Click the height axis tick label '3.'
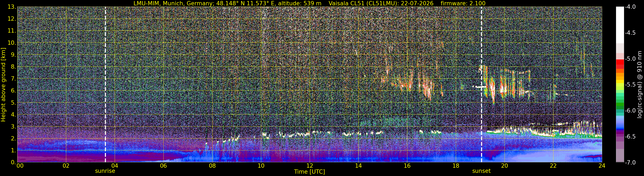The width and height of the screenshot is (644, 176). click(13, 126)
